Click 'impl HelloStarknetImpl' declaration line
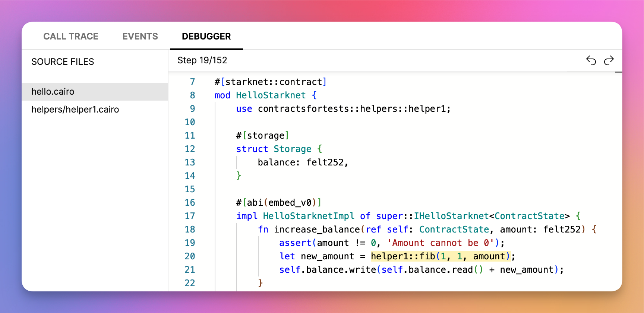Image resolution: width=644 pixels, height=313 pixels. (408, 216)
